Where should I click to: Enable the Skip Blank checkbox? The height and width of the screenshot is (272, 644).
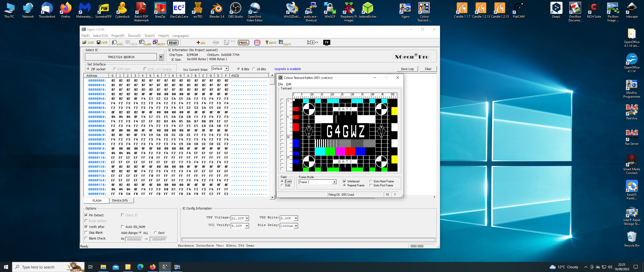point(86,232)
